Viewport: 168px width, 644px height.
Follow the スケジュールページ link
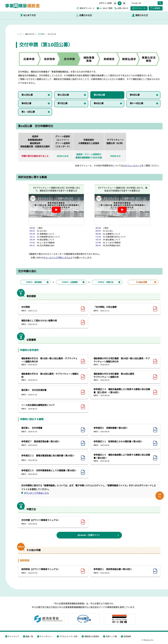[132, 166]
